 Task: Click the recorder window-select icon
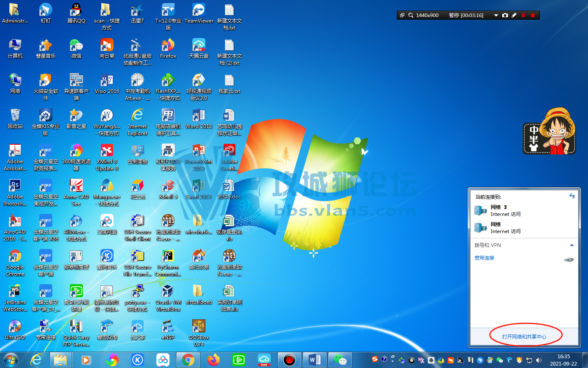click(402, 15)
